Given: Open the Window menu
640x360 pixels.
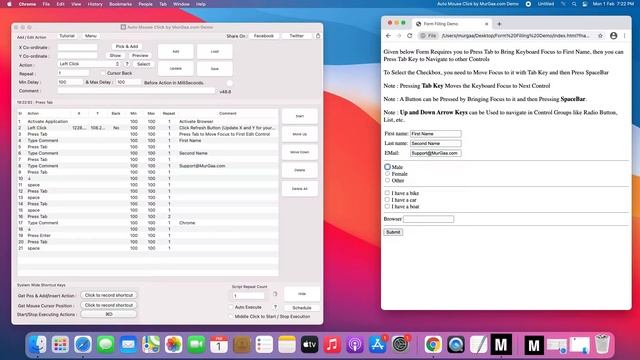Looking at the screenshot, I should 181,4.
